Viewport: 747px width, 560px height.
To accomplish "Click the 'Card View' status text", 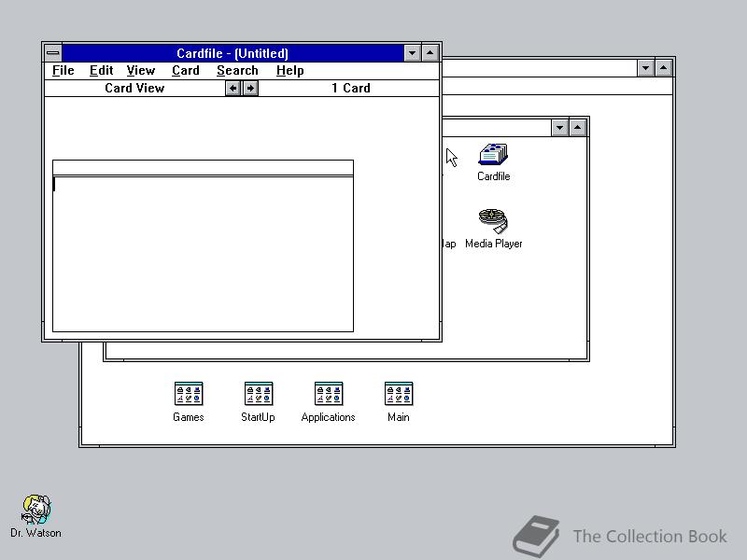I will tap(134, 88).
